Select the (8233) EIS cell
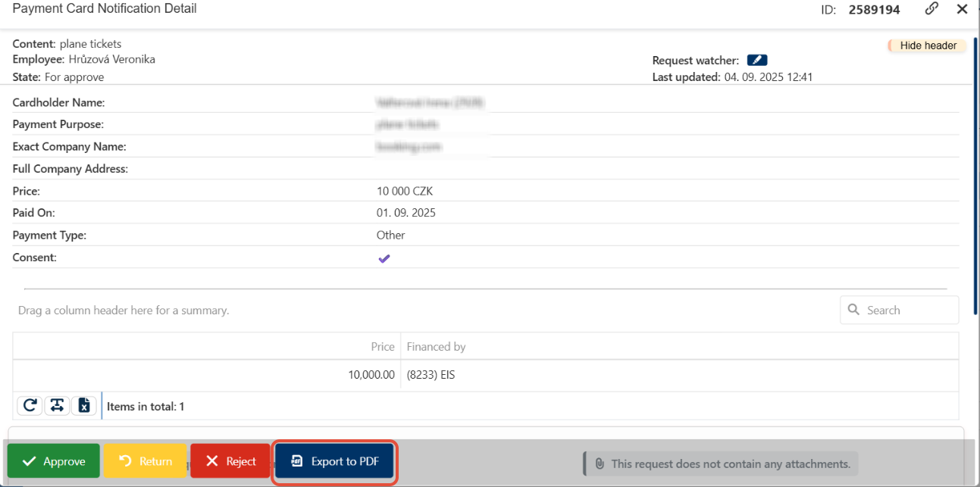This screenshot has height=487, width=980. pos(679,374)
